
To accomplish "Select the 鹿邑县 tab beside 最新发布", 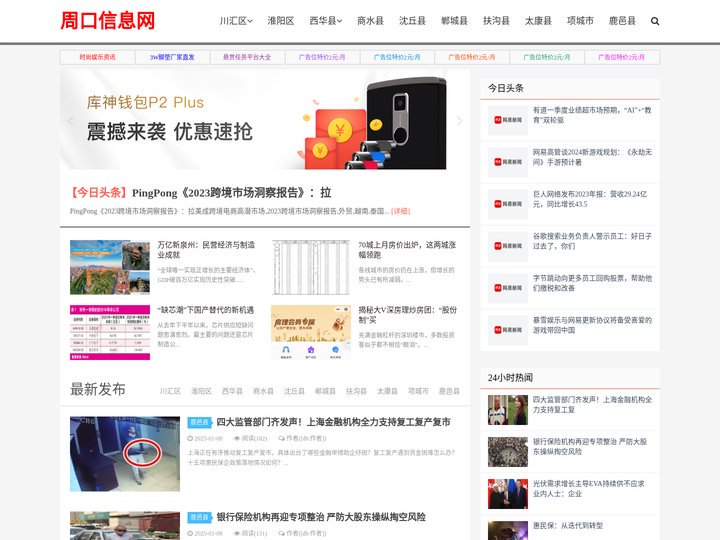I will [x=449, y=391].
